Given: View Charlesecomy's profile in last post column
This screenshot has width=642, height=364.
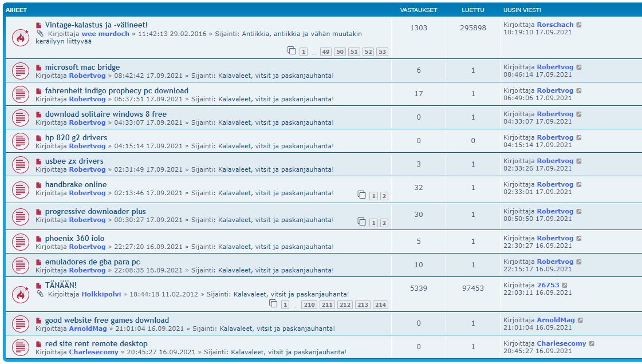Looking at the screenshot, I should click(561, 344).
